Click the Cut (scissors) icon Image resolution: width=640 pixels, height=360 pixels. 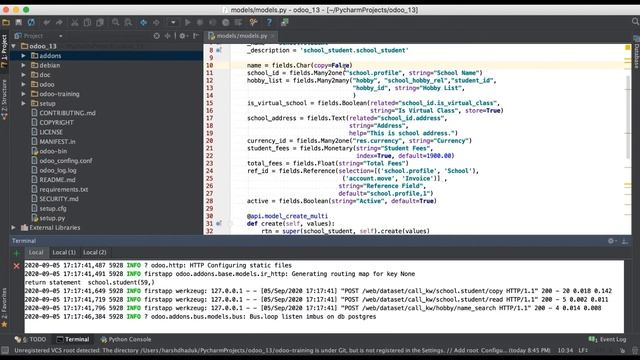(75, 22)
